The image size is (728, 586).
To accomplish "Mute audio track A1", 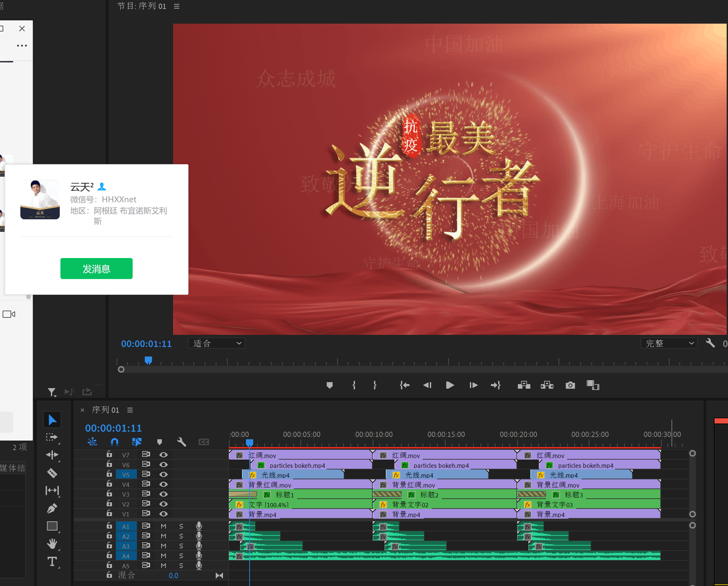I will pyautogui.click(x=164, y=526).
